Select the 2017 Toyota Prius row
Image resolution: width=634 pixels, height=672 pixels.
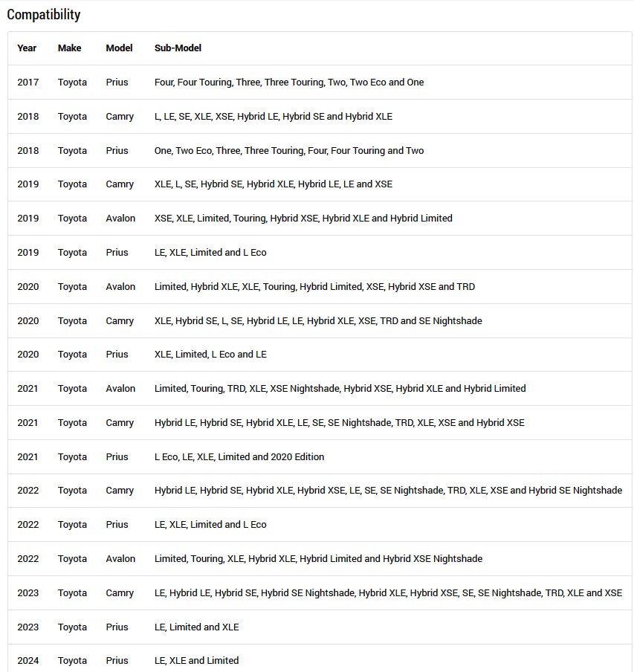tap(320, 83)
